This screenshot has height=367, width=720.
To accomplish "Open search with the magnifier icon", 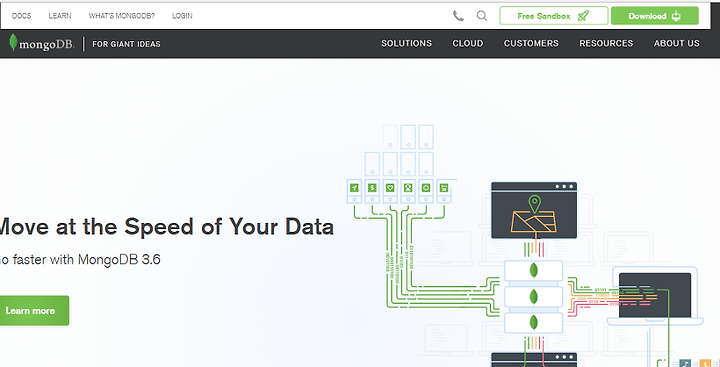I will tap(482, 16).
